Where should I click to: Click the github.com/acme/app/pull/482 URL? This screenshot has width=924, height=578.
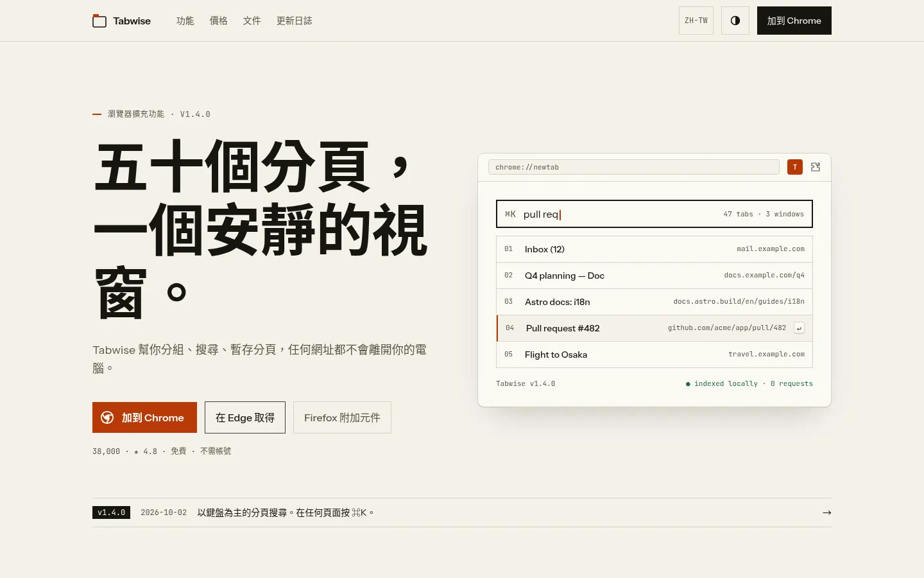pyautogui.click(x=727, y=328)
